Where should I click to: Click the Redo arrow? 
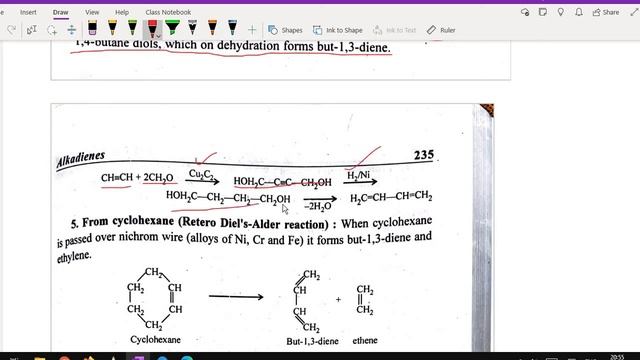point(11,30)
